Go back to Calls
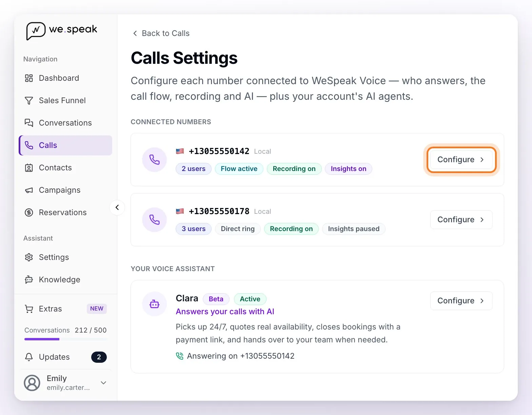532x415 pixels. coord(161,33)
